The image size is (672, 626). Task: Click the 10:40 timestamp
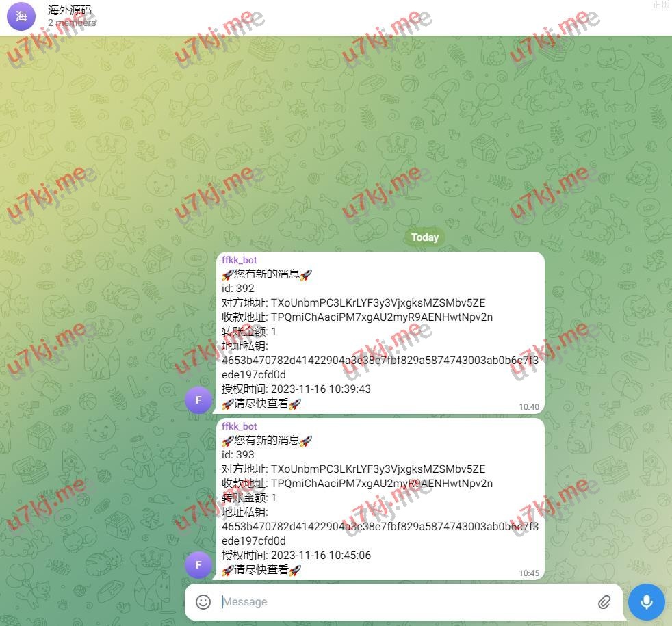(x=528, y=406)
